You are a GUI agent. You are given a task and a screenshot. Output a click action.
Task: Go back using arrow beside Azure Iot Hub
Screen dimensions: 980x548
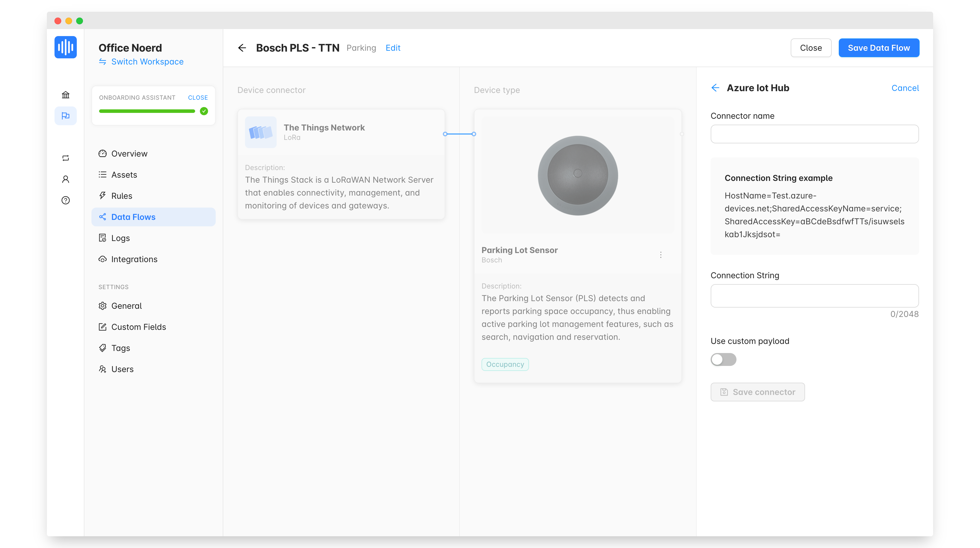point(715,88)
